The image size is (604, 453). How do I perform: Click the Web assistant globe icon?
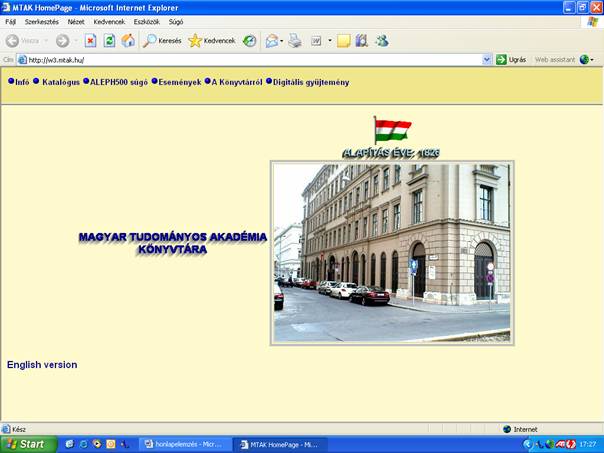tap(584, 59)
